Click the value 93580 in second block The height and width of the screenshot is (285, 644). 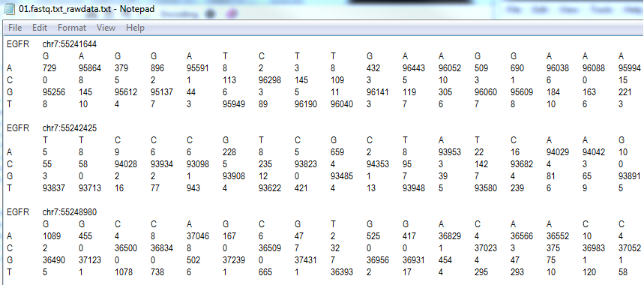486,188
